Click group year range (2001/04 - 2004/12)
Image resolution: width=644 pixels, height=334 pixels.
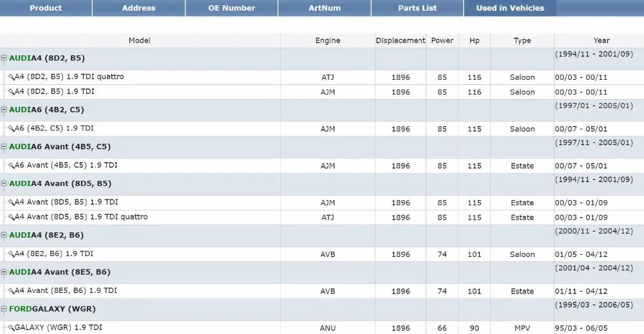594,268
